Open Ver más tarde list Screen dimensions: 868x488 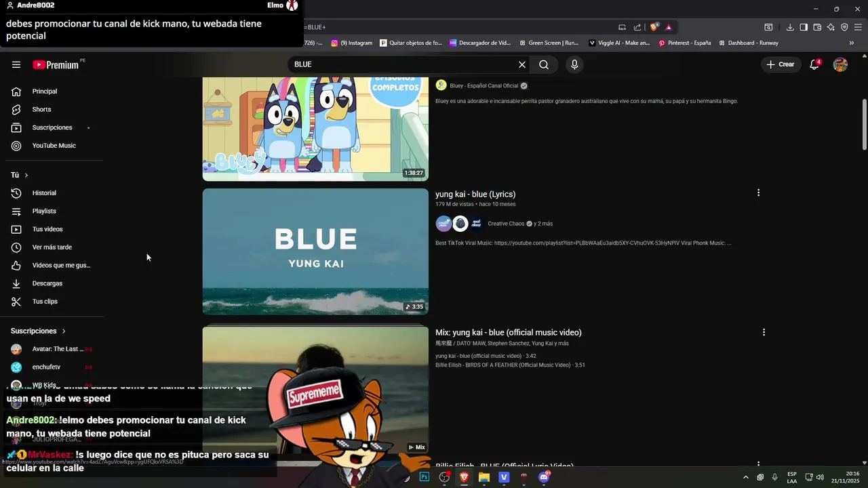(x=52, y=247)
